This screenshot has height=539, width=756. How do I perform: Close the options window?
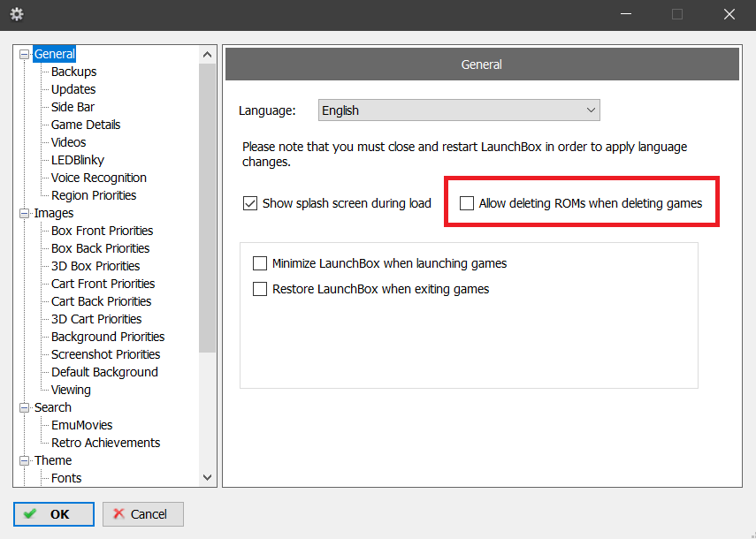click(729, 14)
